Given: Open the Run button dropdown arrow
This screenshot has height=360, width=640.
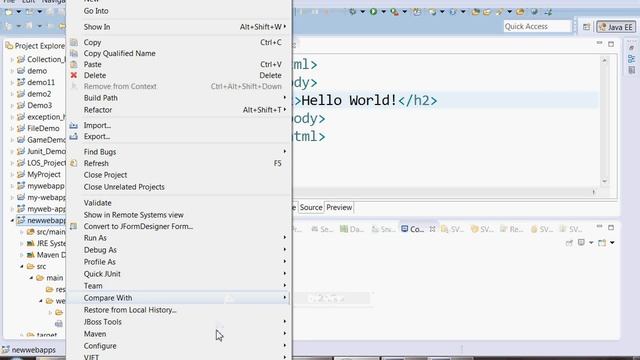Looking at the screenshot, I should pos(383,12).
